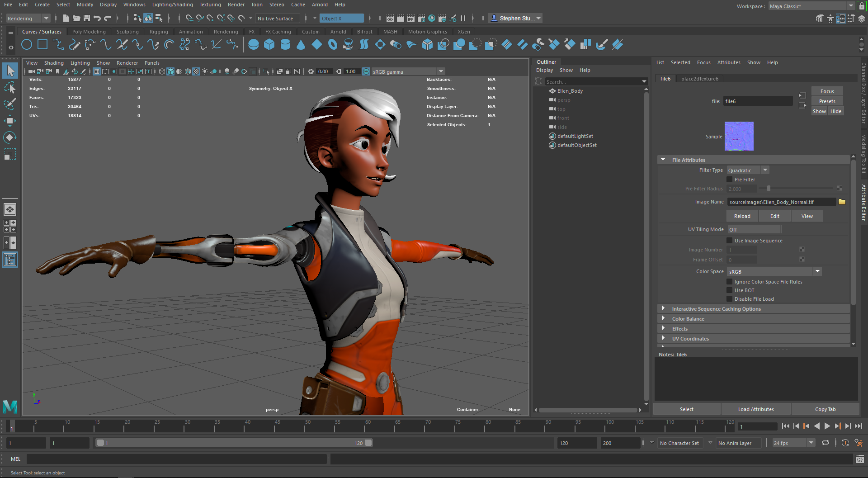Enable Use Image Sequence

pyautogui.click(x=729, y=240)
